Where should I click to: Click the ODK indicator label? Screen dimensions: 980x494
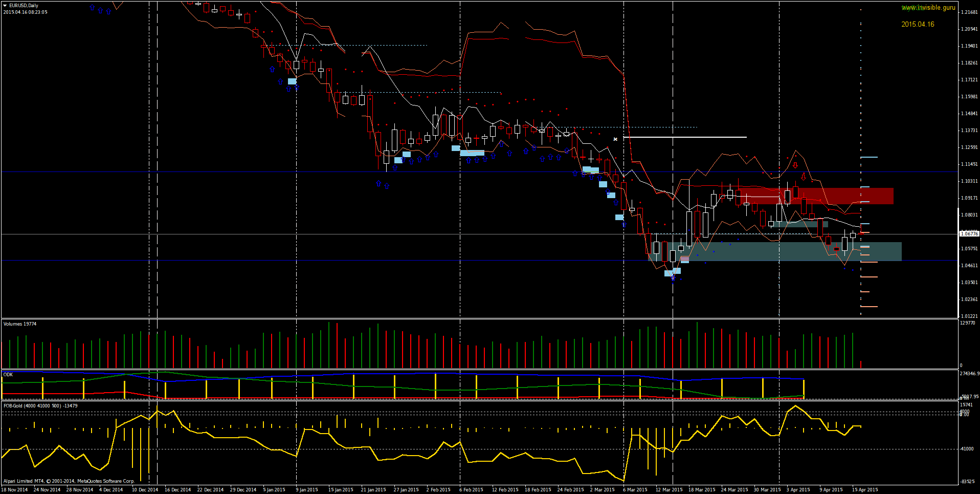(x=8, y=374)
